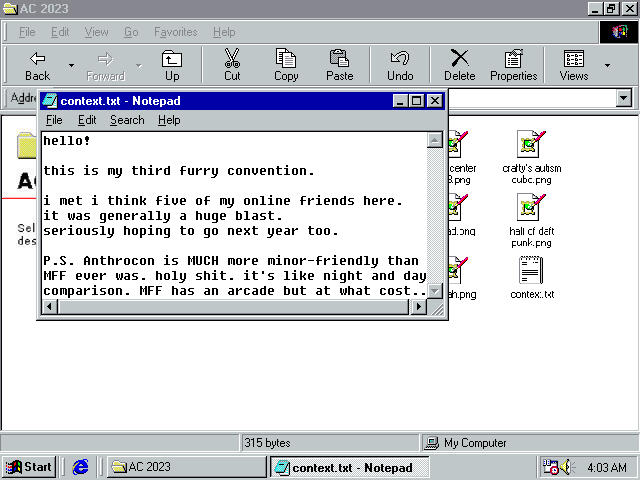Viewport: 640px width, 480px height.
Task: Launch Internet Explorer from quick launch
Action: (x=81, y=467)
